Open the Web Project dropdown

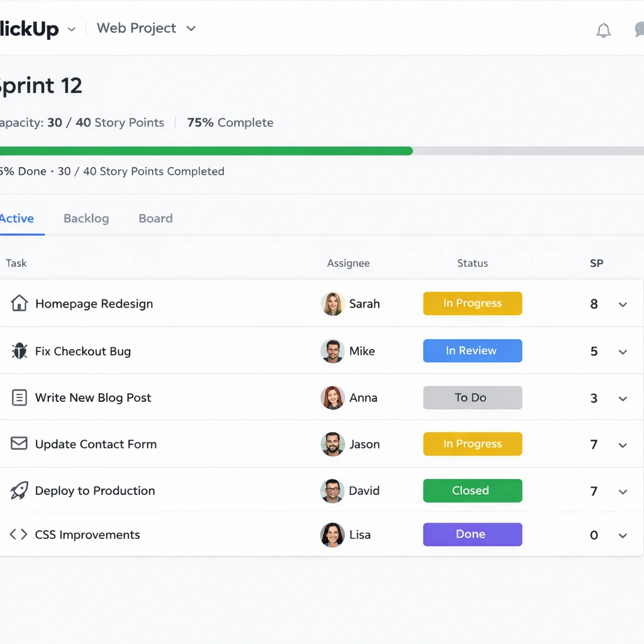point(147,28)
